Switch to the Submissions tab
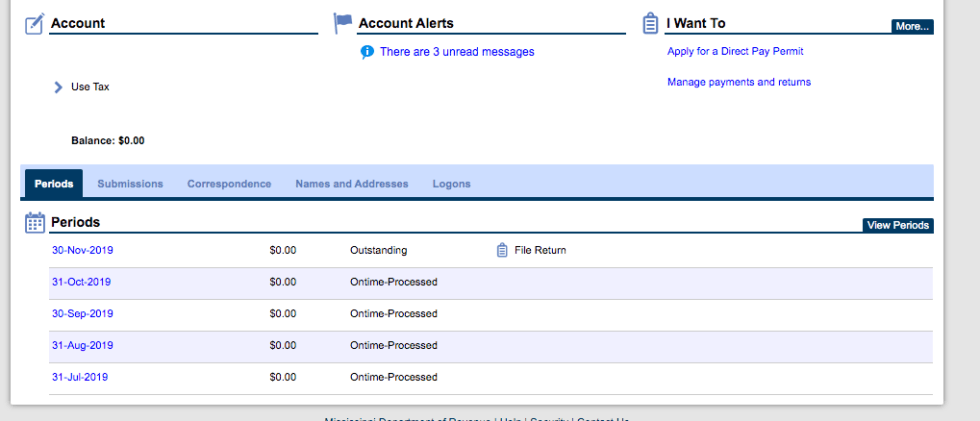This screenshot has width=980, height=421. pos(130,184)
